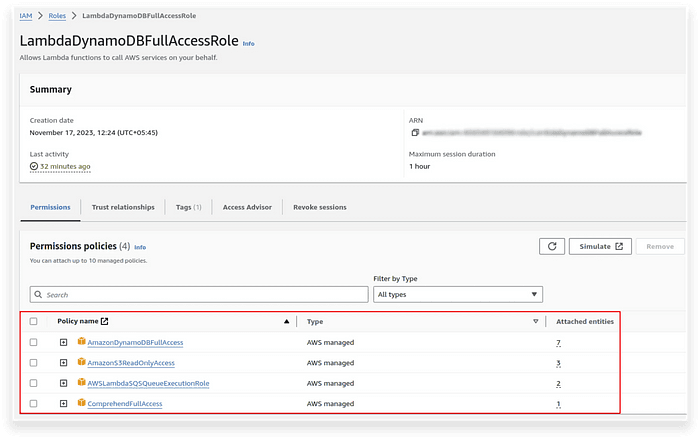Click the Simulate button
This screenshot has height=439, width=700.
tap(600, 247)
